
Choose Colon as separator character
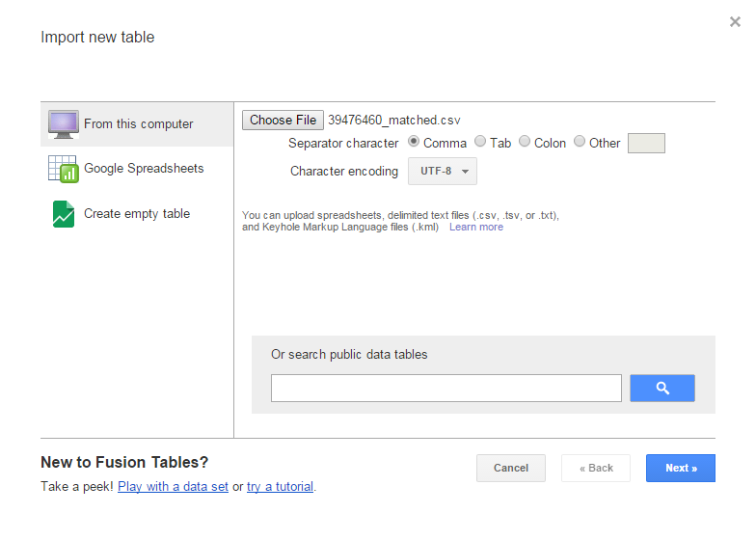coord(525,141)
